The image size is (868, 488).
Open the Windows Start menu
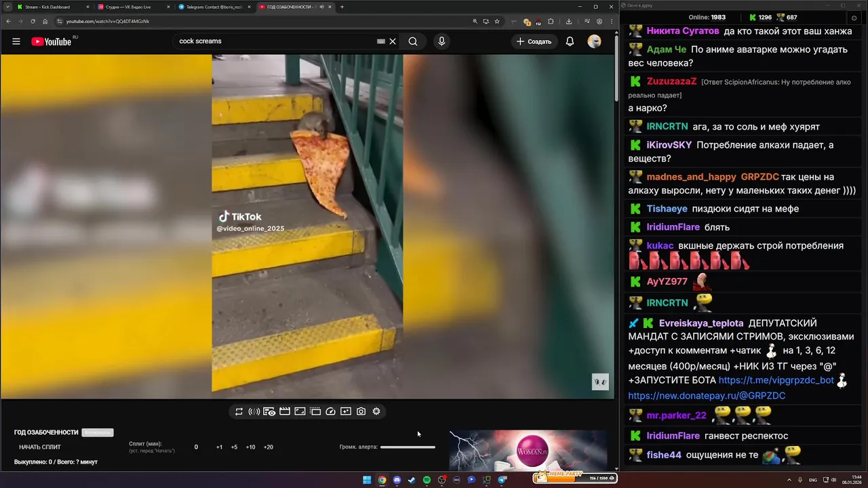point(367,480)
